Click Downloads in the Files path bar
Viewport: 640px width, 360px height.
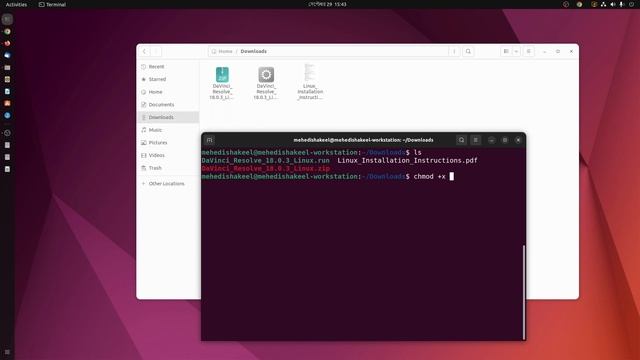click(x=253, y=51)
